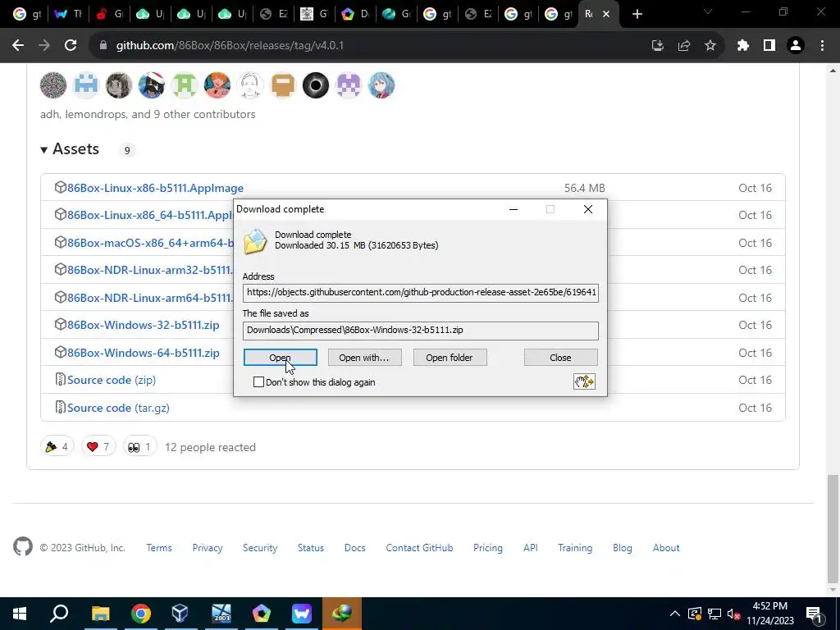Click the package icon beside 86Box-Windows-64-b5111.zip
Screen dimensions: 840x630
tap(60, 352)
